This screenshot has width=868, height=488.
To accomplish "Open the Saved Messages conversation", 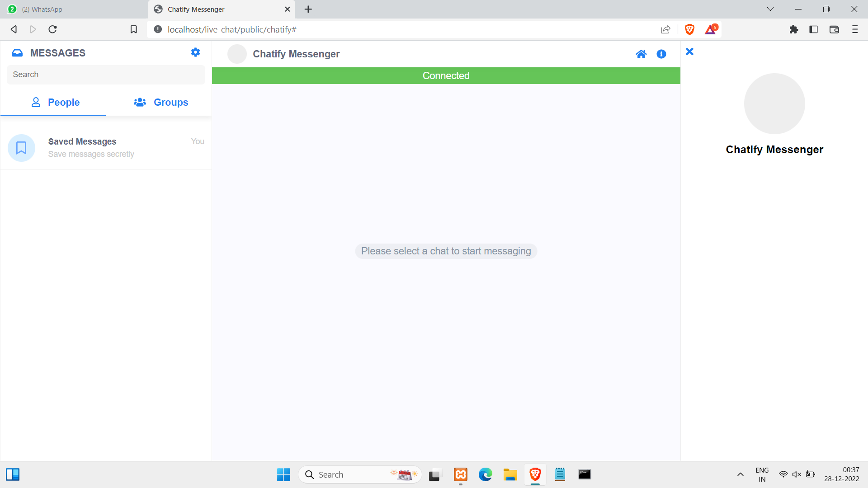I will pos(106,148).
